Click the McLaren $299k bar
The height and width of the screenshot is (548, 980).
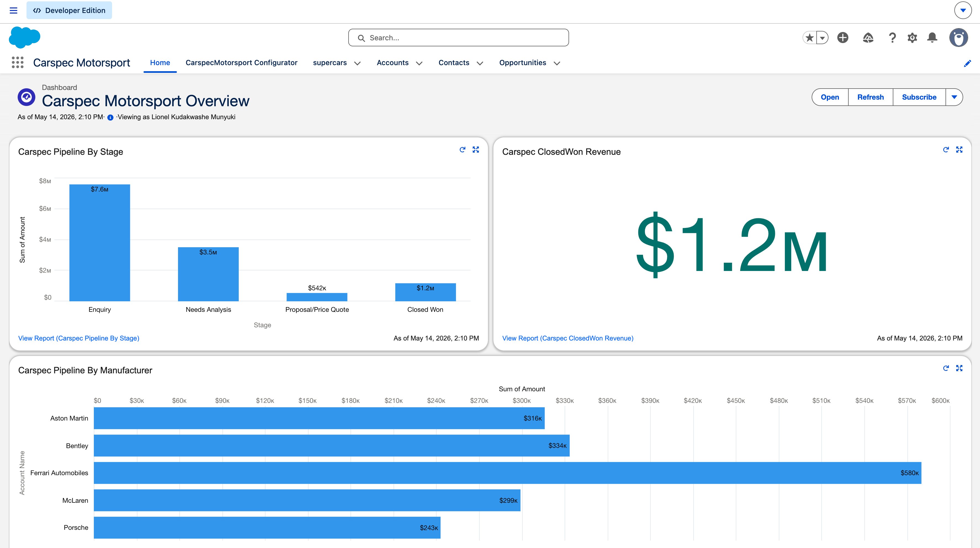click(x=307, y=501)
